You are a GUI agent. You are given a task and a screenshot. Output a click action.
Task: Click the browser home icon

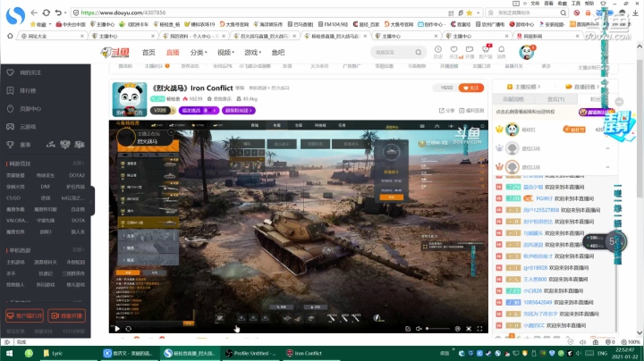(10, 36)
